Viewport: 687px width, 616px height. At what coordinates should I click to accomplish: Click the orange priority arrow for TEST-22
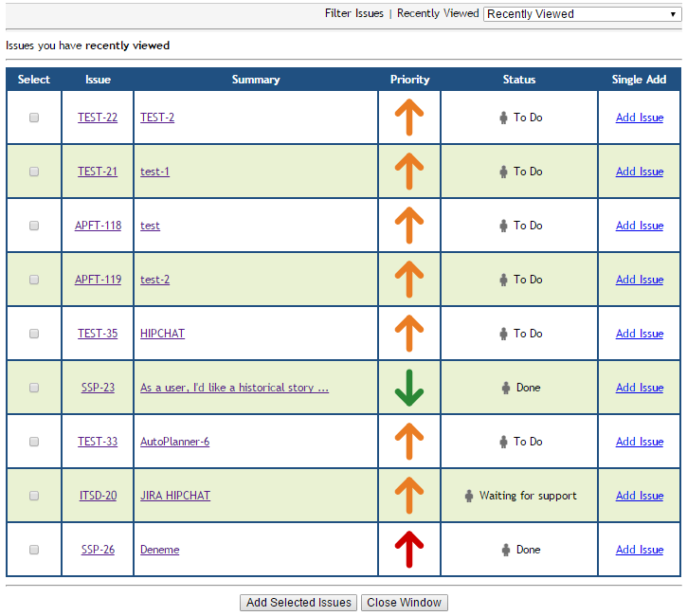(x=409, y=118)
